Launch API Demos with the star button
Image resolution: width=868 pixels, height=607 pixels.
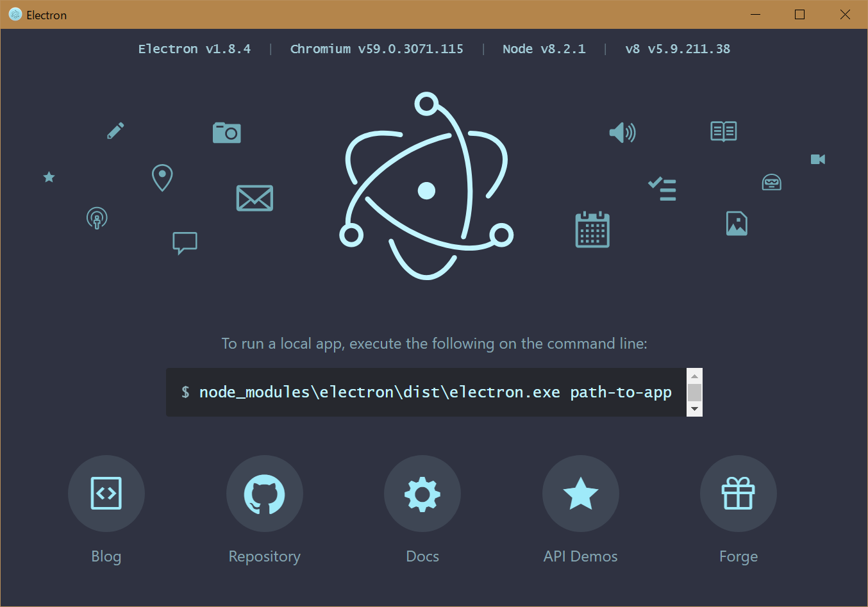click(580, 494)
